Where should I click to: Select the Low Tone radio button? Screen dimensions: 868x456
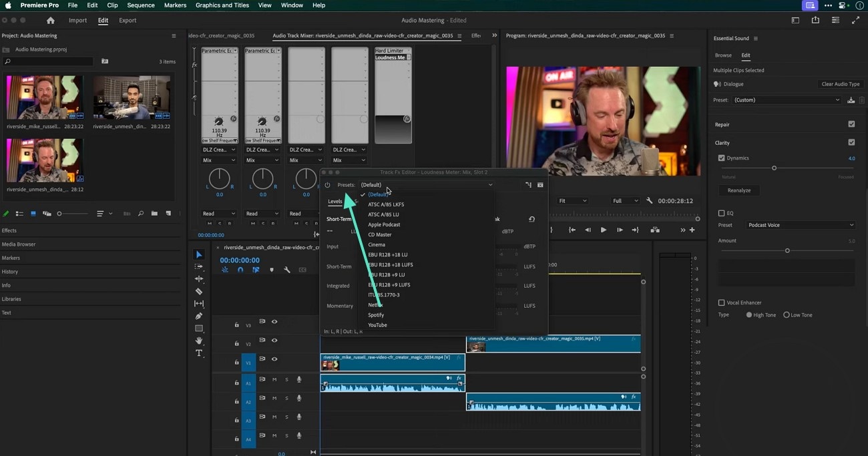787,315
